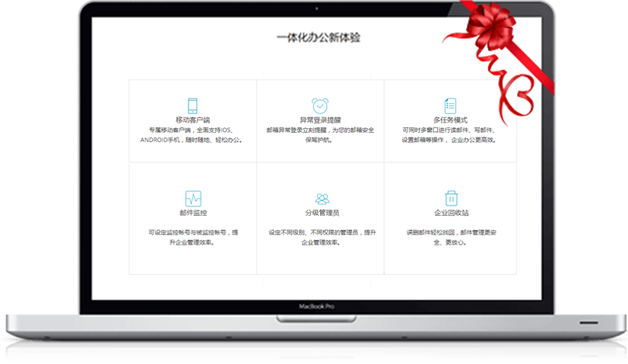This screenshot has height=364, width=628.
Task: Open the 分级管理员 feature title
Action: [322, 213]
